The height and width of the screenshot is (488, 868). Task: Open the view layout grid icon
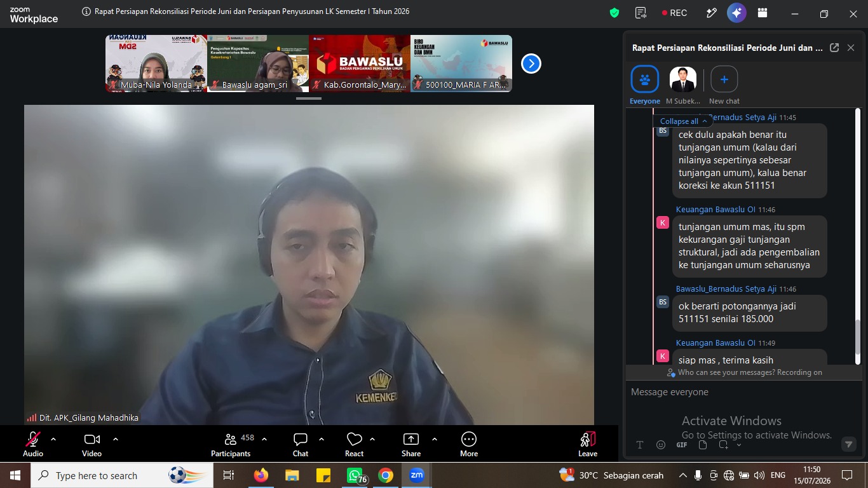click(x=763, y=13)
